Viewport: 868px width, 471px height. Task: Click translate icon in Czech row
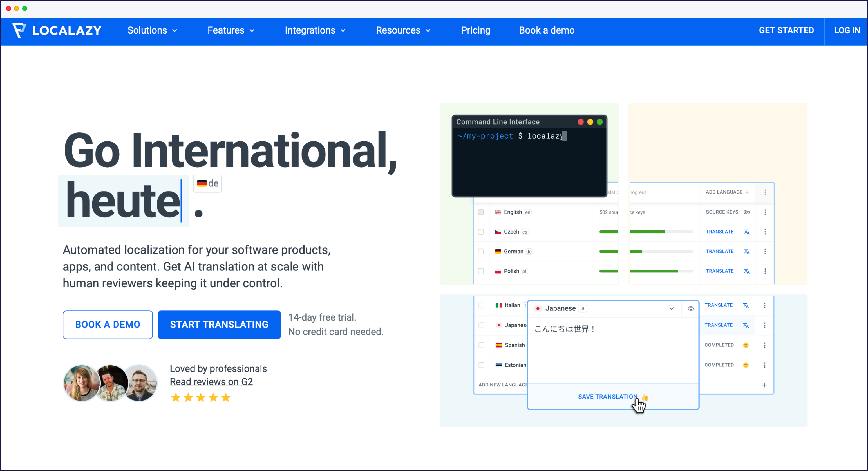pos(747,232)
